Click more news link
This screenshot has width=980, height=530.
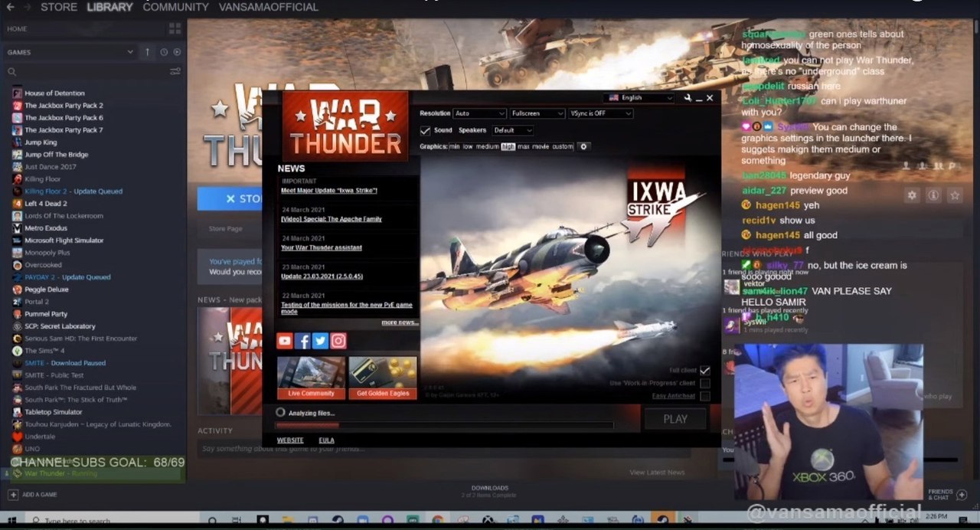pyautogui.click(x=400, y=322)
